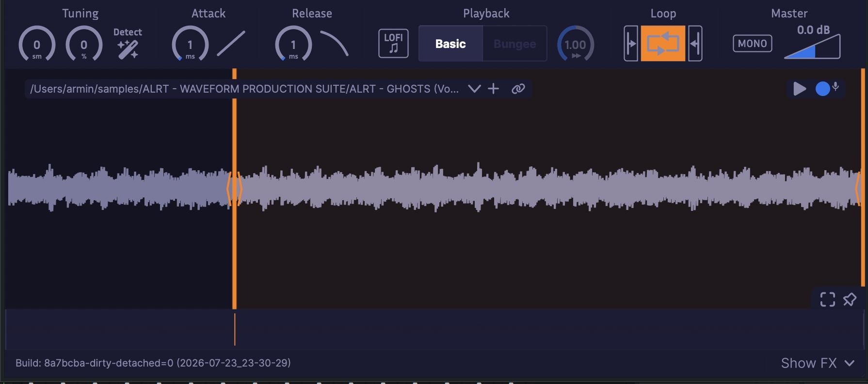Click the Build version text
Screen dimensions: 868x384
pyautogui.click(x=153, y=363)
